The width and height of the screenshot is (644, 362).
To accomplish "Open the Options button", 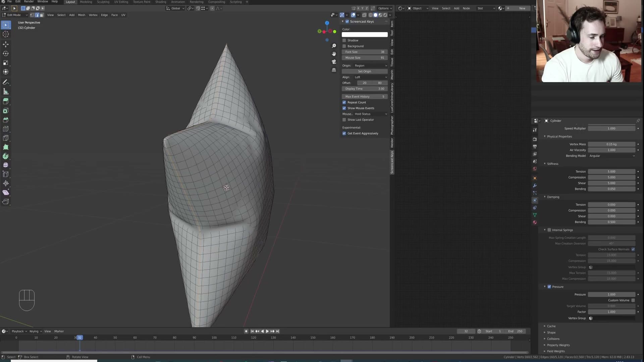I will 385,8.
